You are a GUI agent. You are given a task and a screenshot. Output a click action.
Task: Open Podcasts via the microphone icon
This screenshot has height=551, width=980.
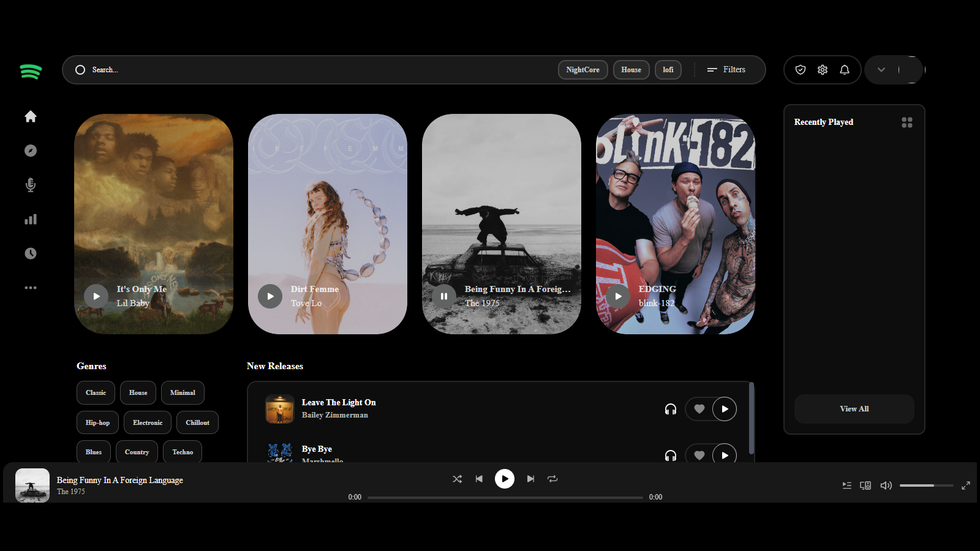(x=30, y=185)
